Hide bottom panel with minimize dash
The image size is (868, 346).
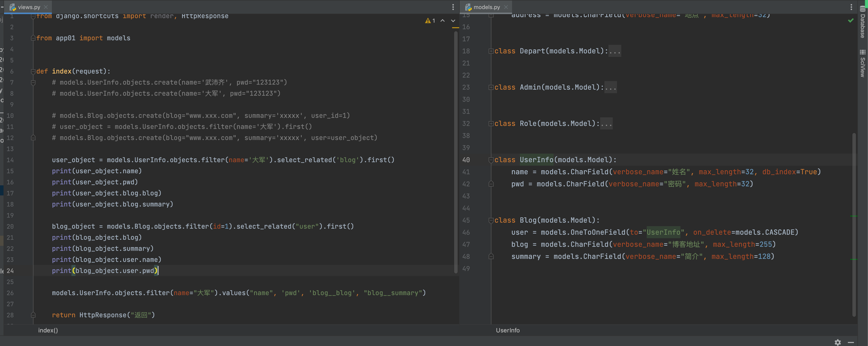click(851, 342)
